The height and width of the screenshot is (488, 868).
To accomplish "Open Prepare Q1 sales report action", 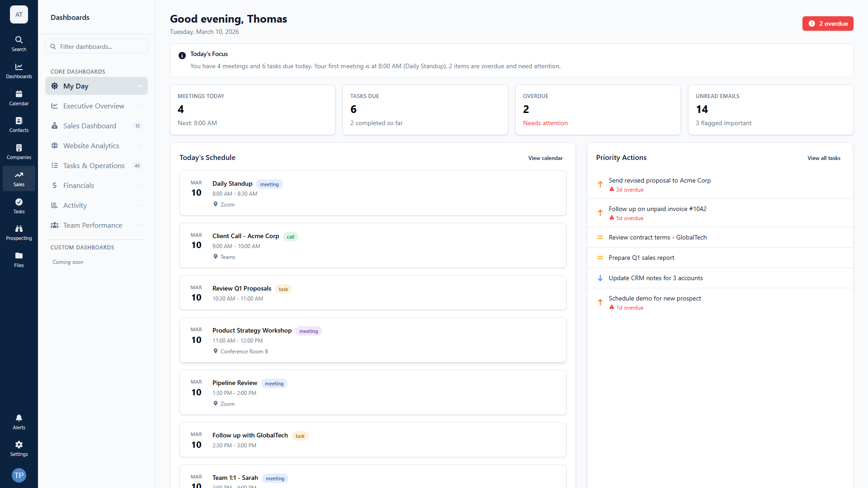I will [x=720, y=258].
